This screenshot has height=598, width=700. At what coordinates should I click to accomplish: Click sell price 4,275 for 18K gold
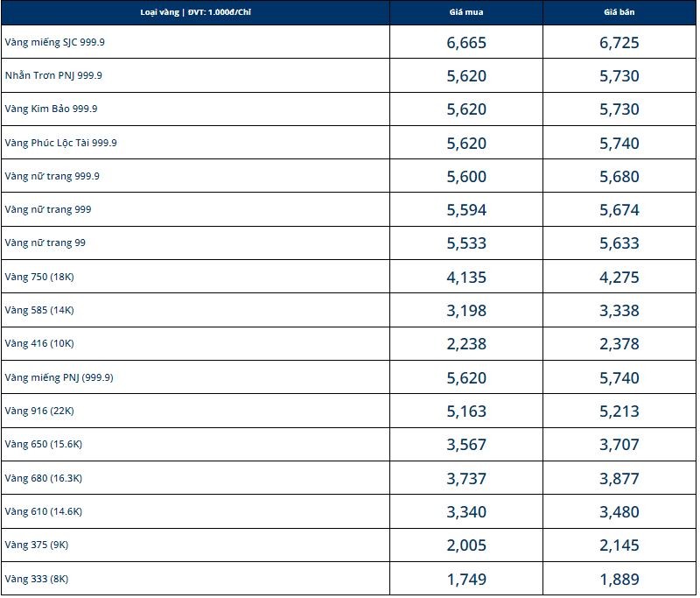pyautogui.click(x=619, y=277)
